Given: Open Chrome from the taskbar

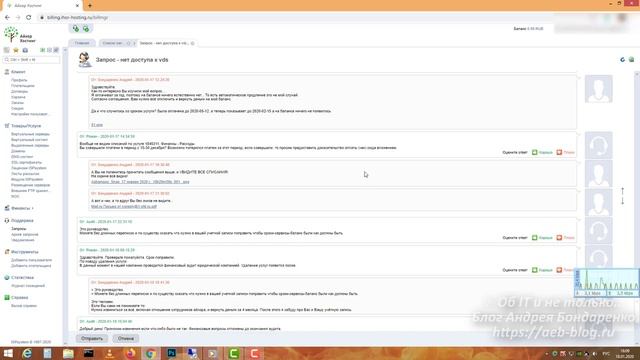Looking at the screenshot, I should tap(151, 353).
